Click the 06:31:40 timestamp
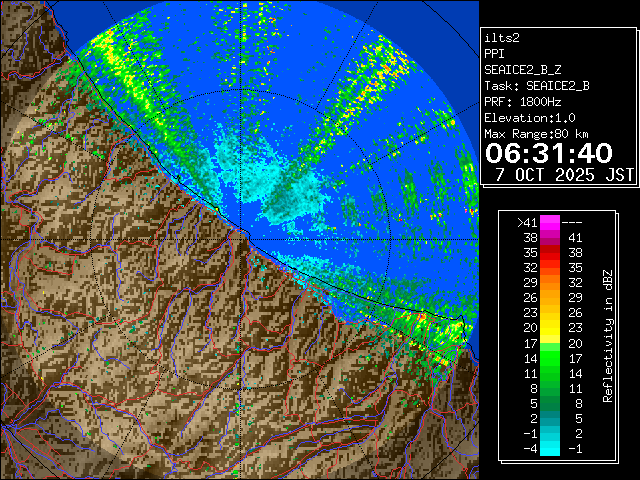The image size is (640, 480). (548, 153)
